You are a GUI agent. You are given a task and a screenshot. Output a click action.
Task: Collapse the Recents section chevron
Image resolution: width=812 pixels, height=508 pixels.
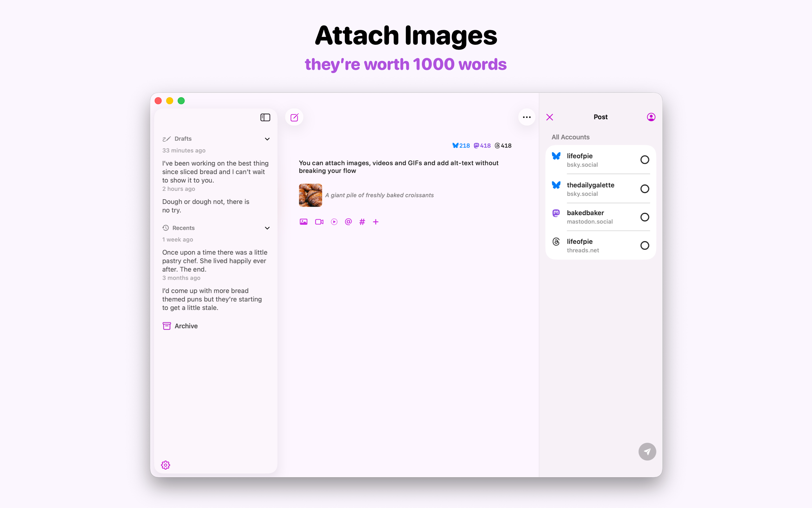[x=267, y=228]
